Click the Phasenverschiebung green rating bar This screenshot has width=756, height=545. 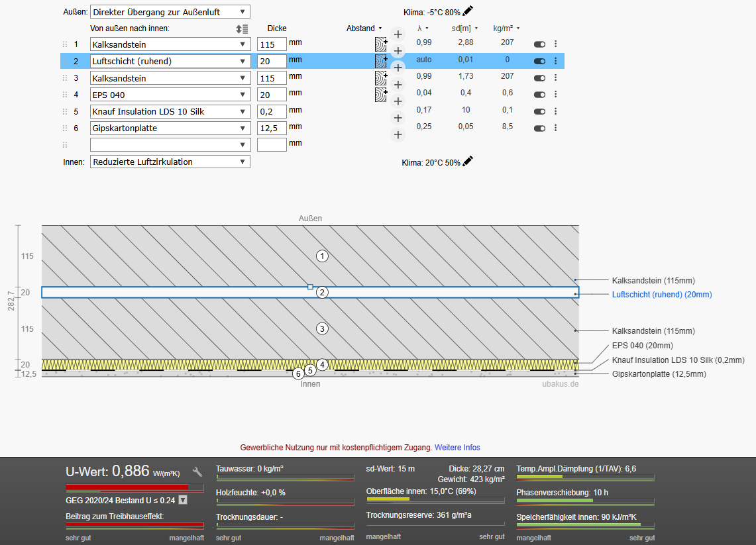click(585, 501)
